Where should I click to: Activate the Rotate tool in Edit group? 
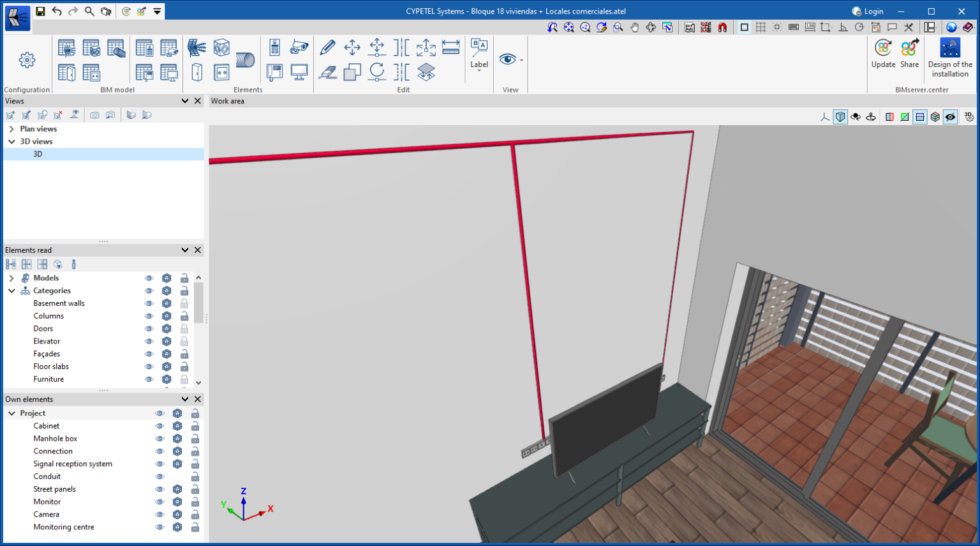click(377, 72)
